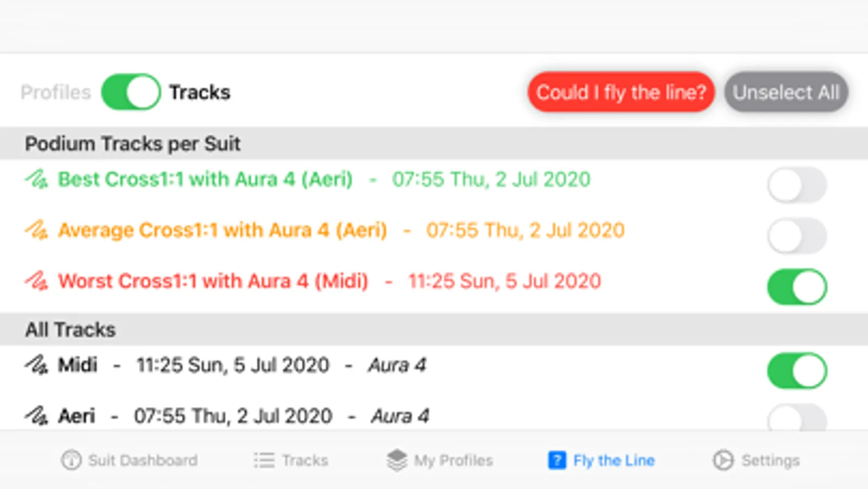Click the red track icon beside Worst Cross1:1
Screen dimensions: 868x489
(x=36, y=281)
